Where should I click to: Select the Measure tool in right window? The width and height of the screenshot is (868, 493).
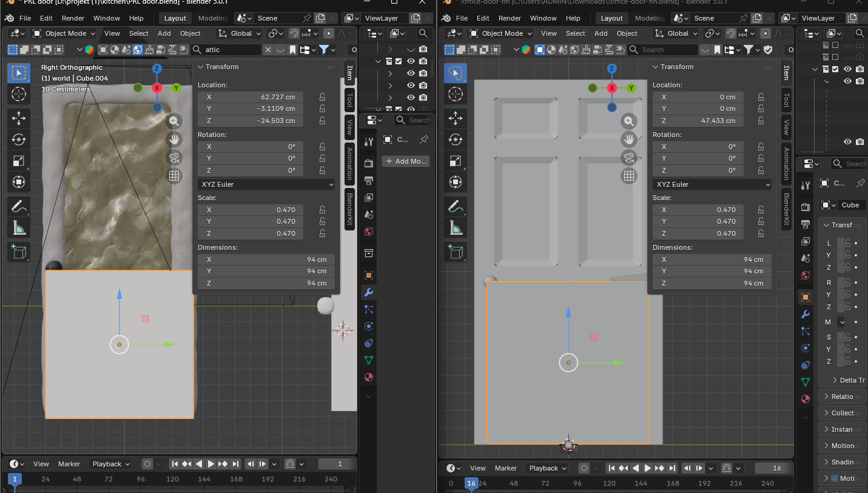(x=456, y=228)
